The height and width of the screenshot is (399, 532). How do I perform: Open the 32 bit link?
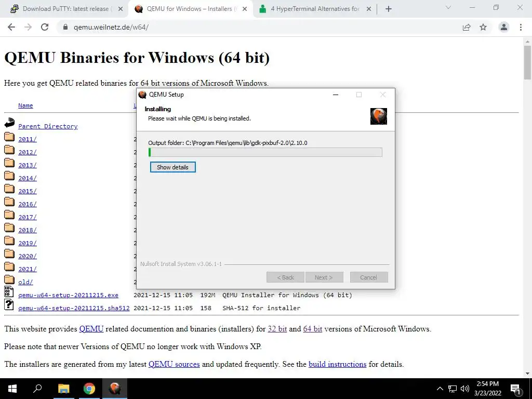[277, 329]
